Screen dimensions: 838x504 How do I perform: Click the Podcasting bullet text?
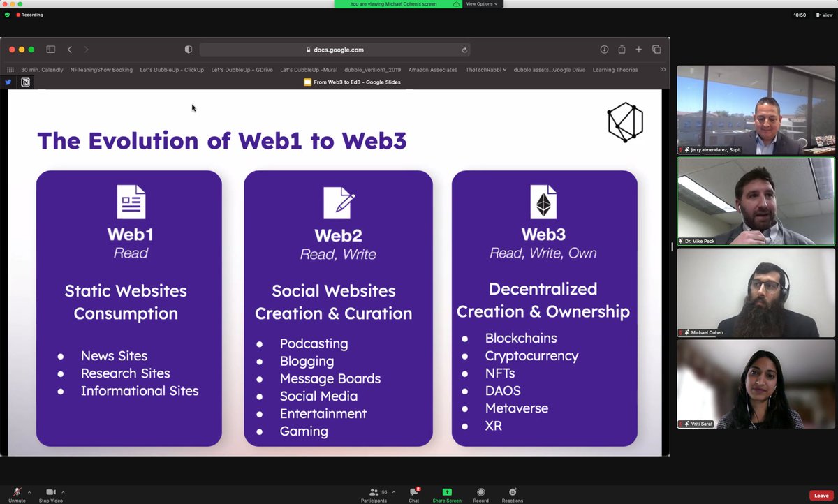[314, 344]
